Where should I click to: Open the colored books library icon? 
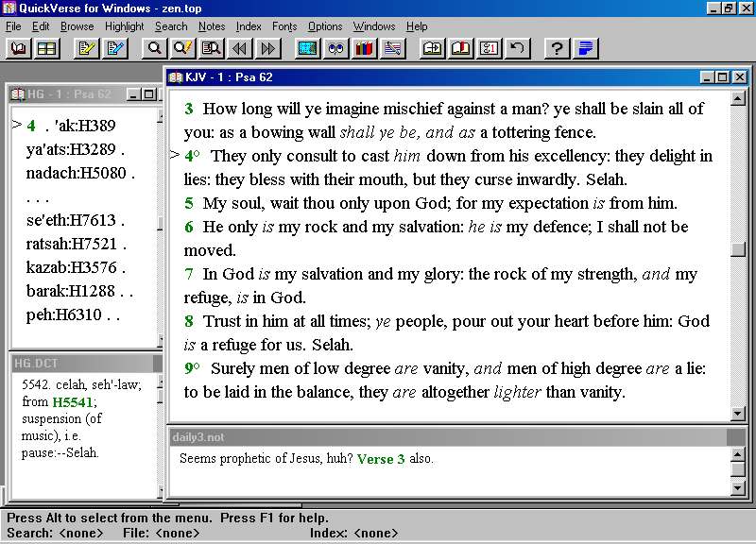(364, 48)
